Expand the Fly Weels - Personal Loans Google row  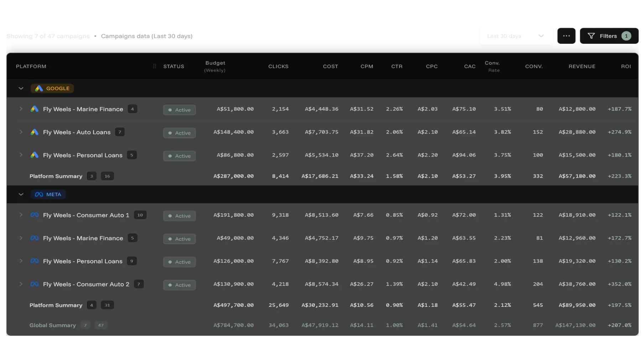coord(21,155)
